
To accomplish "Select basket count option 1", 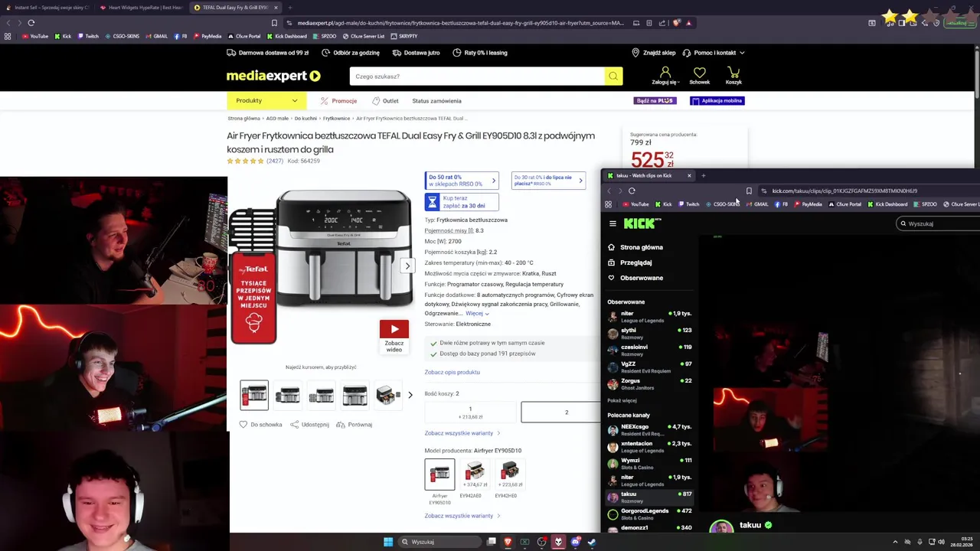I will click(x=470, y=412).
